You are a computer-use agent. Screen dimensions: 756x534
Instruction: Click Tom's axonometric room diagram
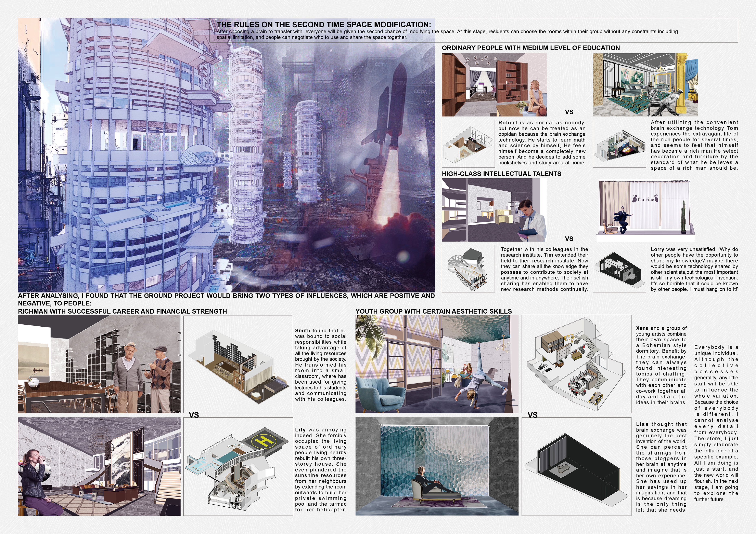(x=619, y=144)
